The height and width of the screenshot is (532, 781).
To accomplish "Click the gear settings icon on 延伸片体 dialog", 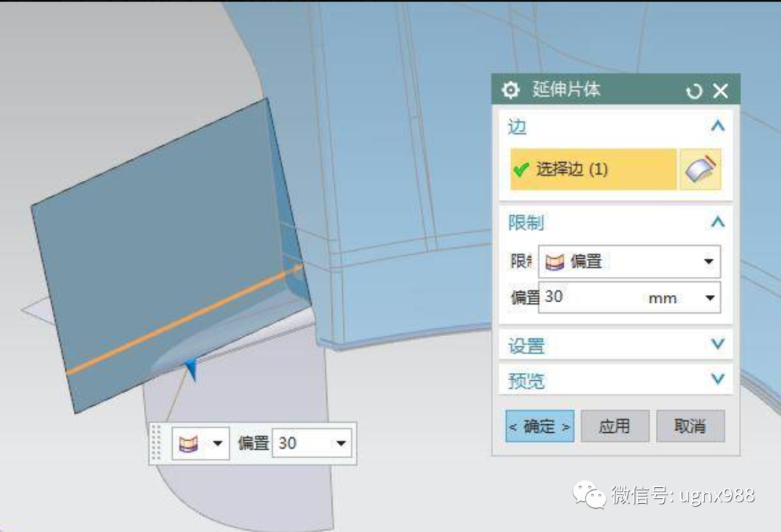I will [511, 90].
